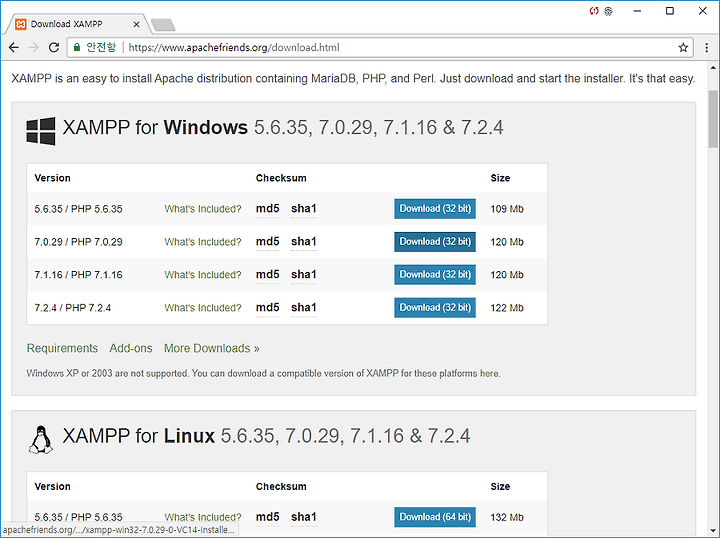Click the Linux penguin icon
This screenshot has width=720, height=538.
pyautogui.click(x=41, y=440)
